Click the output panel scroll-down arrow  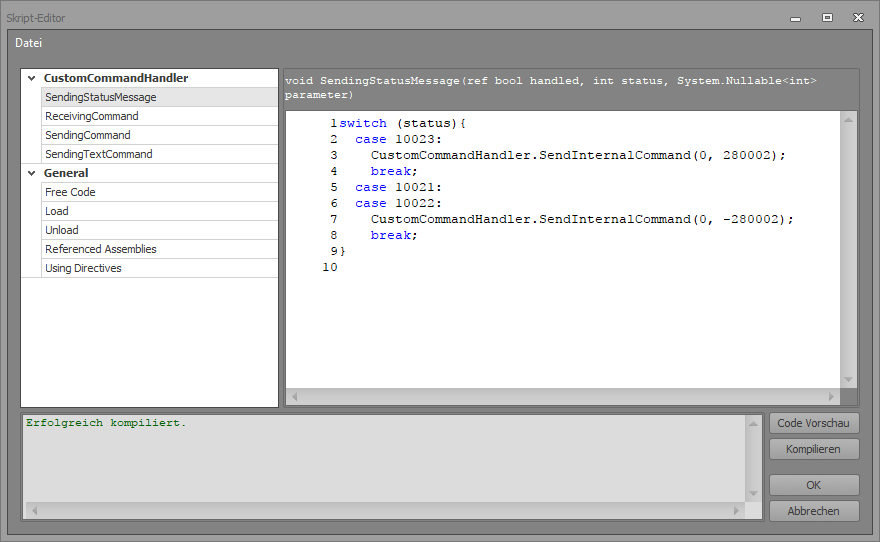coord(753,494)
